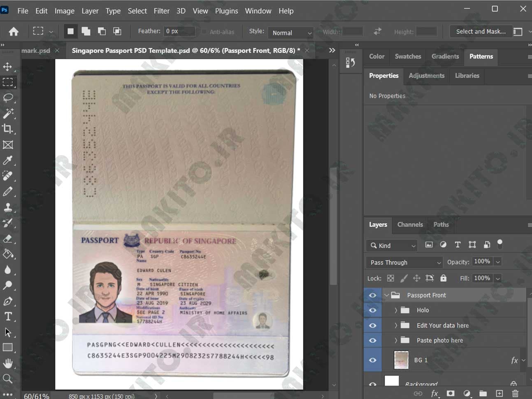Hide the Paste photo here group
Viewport: 532px width, 399px height.
[373, 340]
